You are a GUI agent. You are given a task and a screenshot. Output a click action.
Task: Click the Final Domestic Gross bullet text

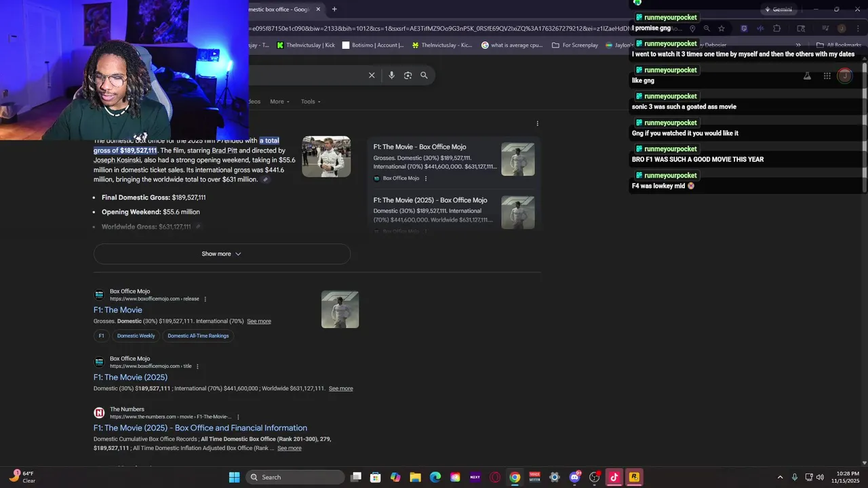(153, 197)
